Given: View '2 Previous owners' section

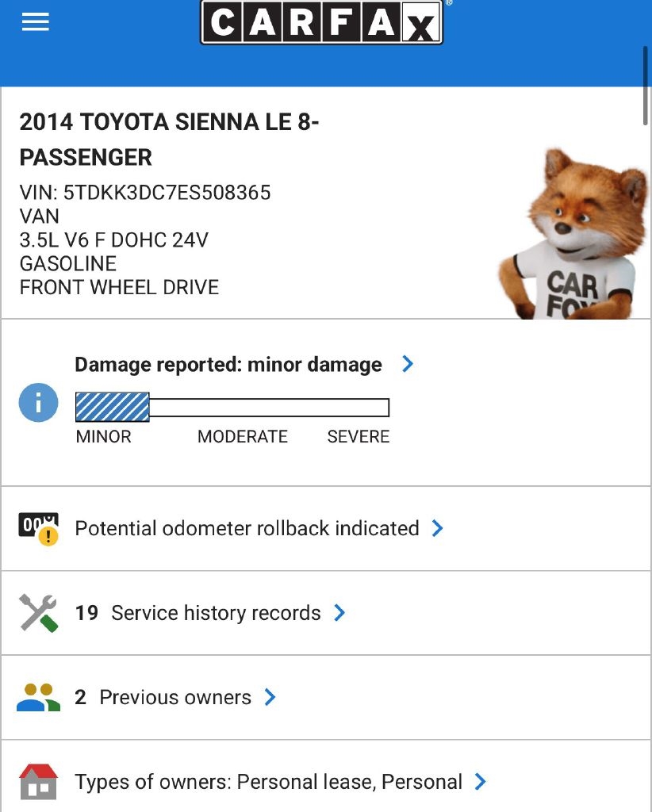Looking at the screenshot, I should pos(163,698).
